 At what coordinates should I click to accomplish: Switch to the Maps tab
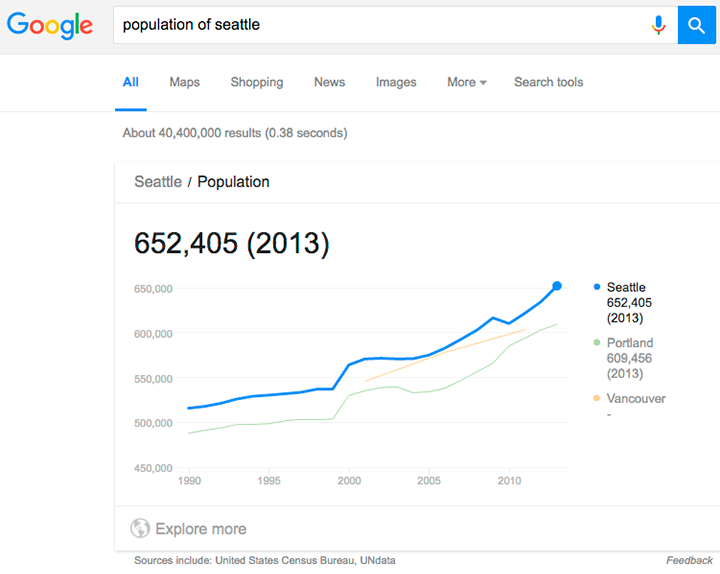(x=185, y=82)
